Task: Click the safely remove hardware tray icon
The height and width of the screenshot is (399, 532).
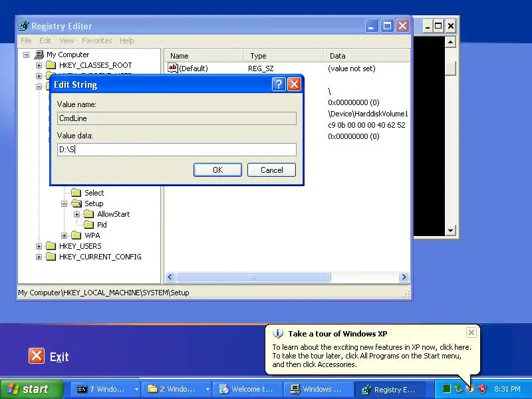Action: (x=458, y=389)
